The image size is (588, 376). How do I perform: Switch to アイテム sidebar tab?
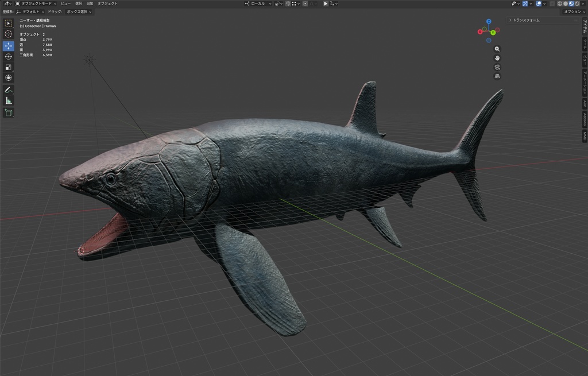[585, 26]
